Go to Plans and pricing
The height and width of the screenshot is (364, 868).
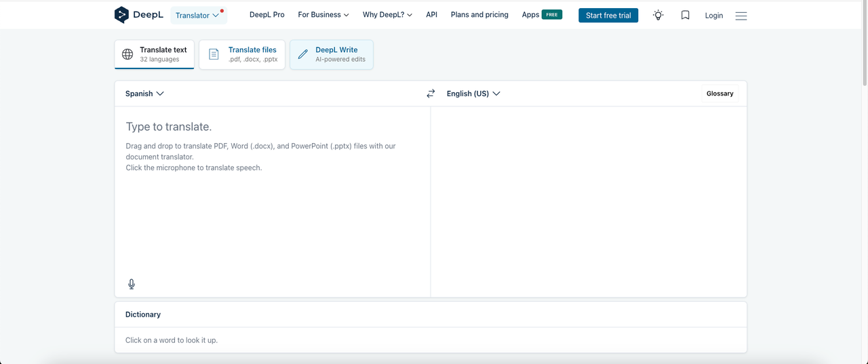[x=479, y=15]
